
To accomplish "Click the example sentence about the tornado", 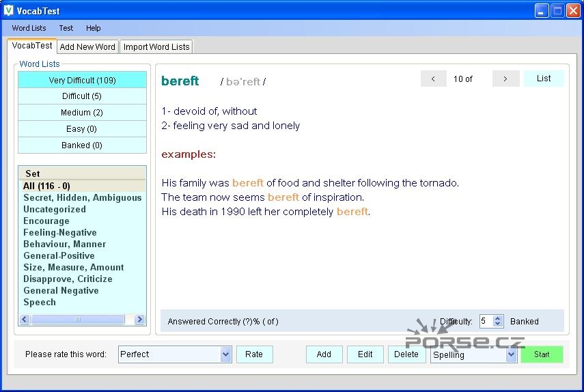I will 310,183.
